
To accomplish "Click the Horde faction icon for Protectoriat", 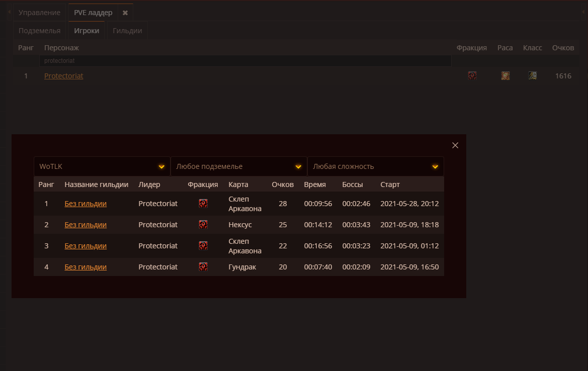I will 472,76.
